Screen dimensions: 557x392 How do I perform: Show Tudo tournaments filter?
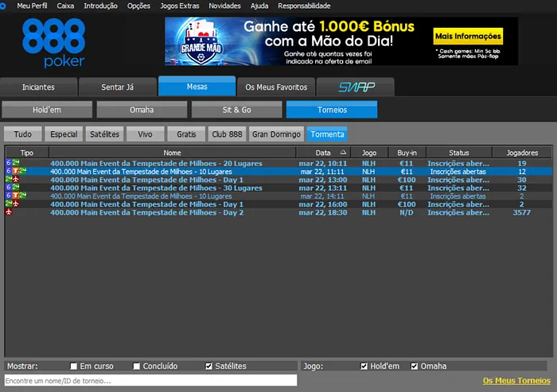tap(23, 134)
